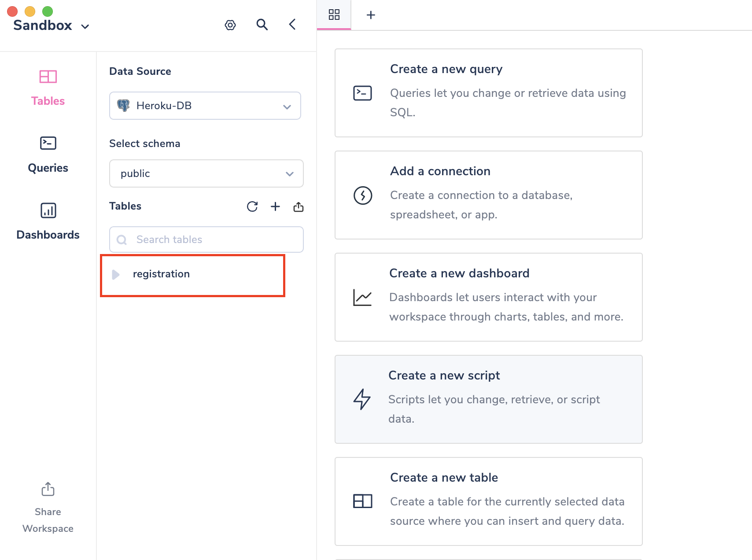The width and height of the screenshot is (752, 560).
Task: Open the Sandbox workspace dropdown
Action: coord(51,26)
